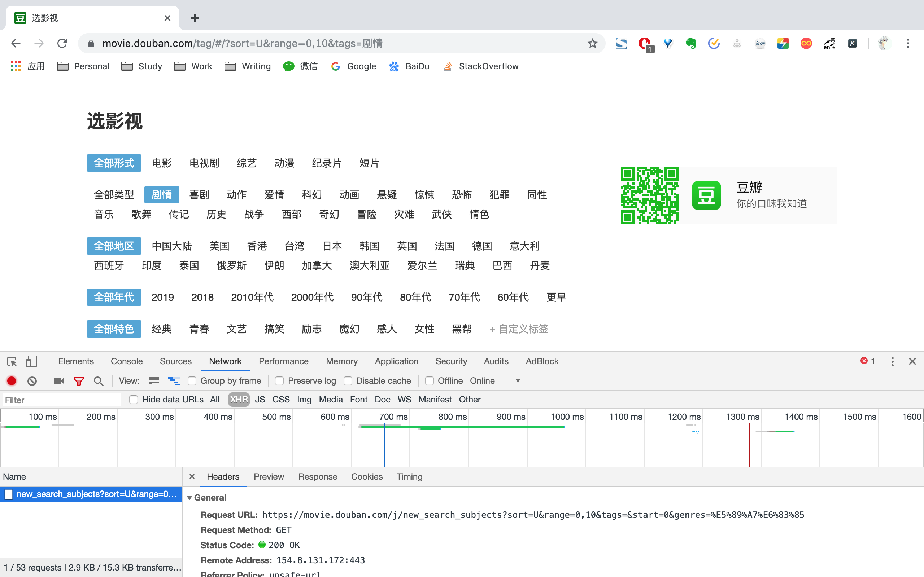Open the DevTools three-dot customize menu
Image resolution: width=924 pixels, height=577 pixels.
coord(892,361)
